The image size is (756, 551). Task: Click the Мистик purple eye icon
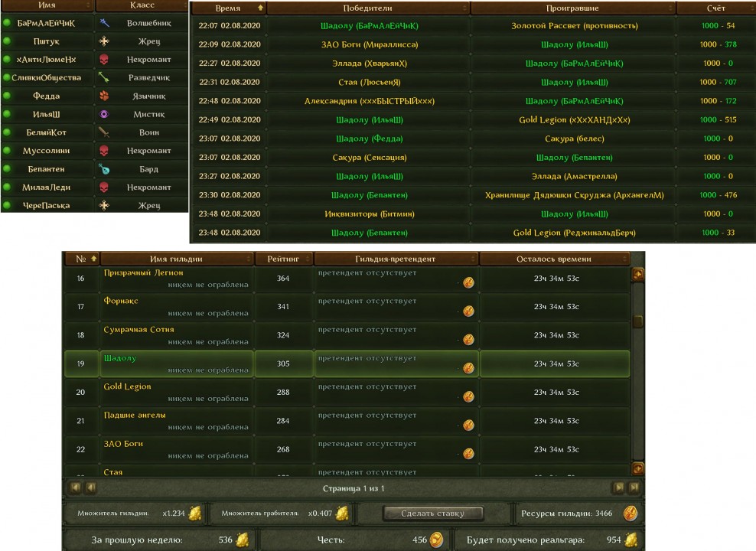pos(104,114)
